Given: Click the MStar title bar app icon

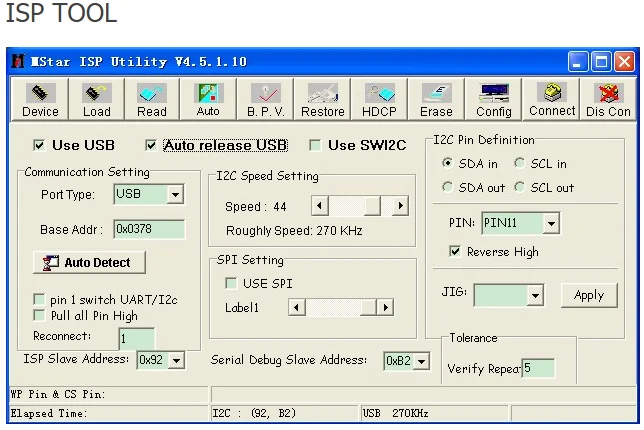Looking at the screenshot, I should (18, 61).
